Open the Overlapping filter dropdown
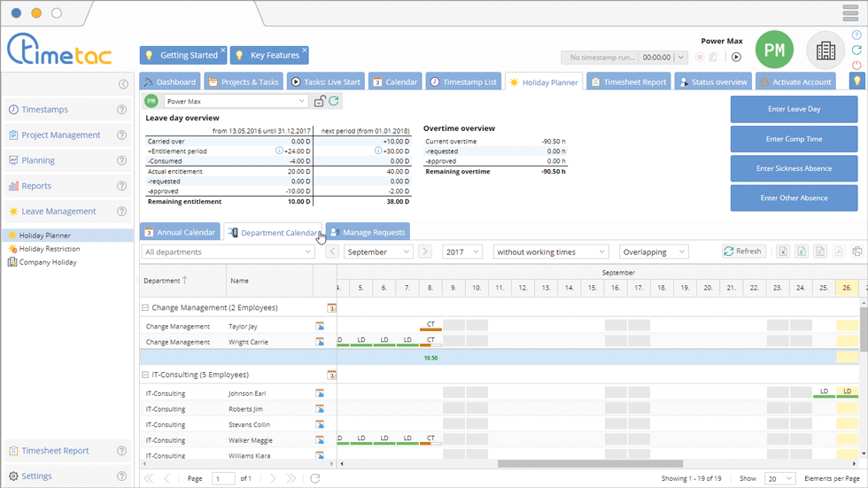The image size is (868, 488). 654,252
